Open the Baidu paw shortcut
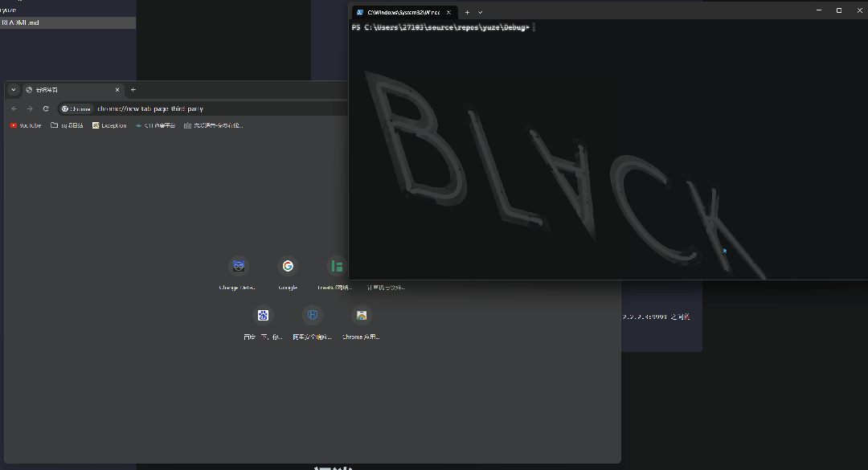This screenshot has height=470, width=868. (x=263, y=315)
